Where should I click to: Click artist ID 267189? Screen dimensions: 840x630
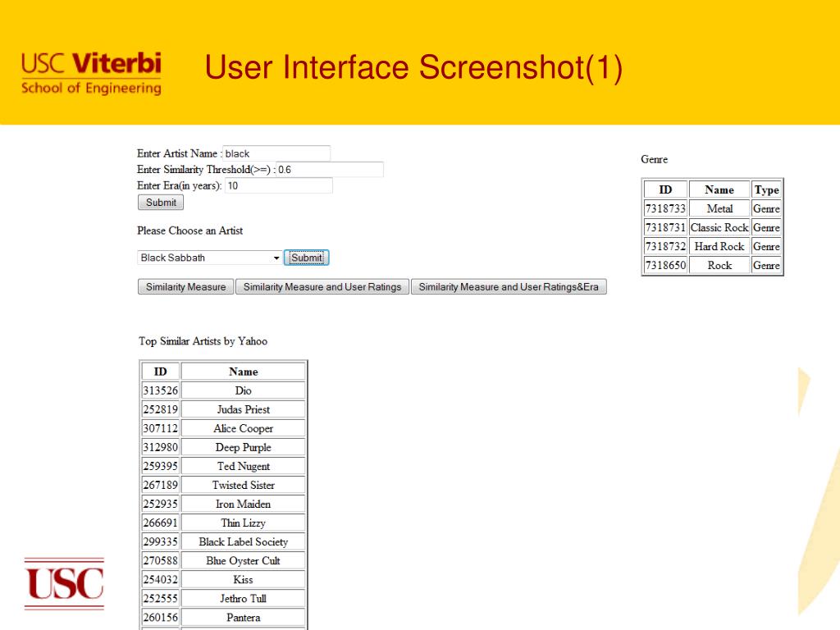(x=160, y=485)
